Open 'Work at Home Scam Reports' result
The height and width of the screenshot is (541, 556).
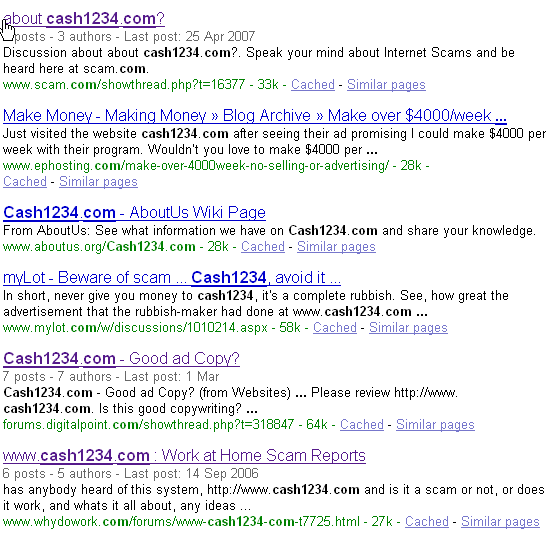(184, 456)
